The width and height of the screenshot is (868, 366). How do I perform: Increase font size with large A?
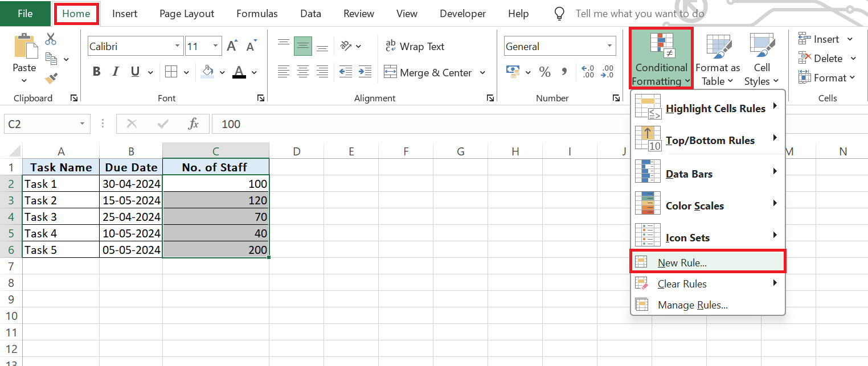(x=232, y=46)
